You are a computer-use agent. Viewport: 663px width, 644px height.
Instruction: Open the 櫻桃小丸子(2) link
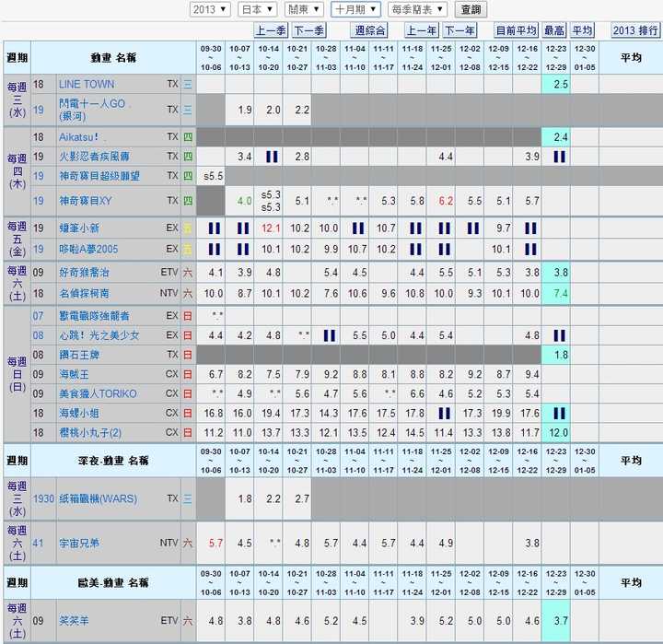click(90, 432)
